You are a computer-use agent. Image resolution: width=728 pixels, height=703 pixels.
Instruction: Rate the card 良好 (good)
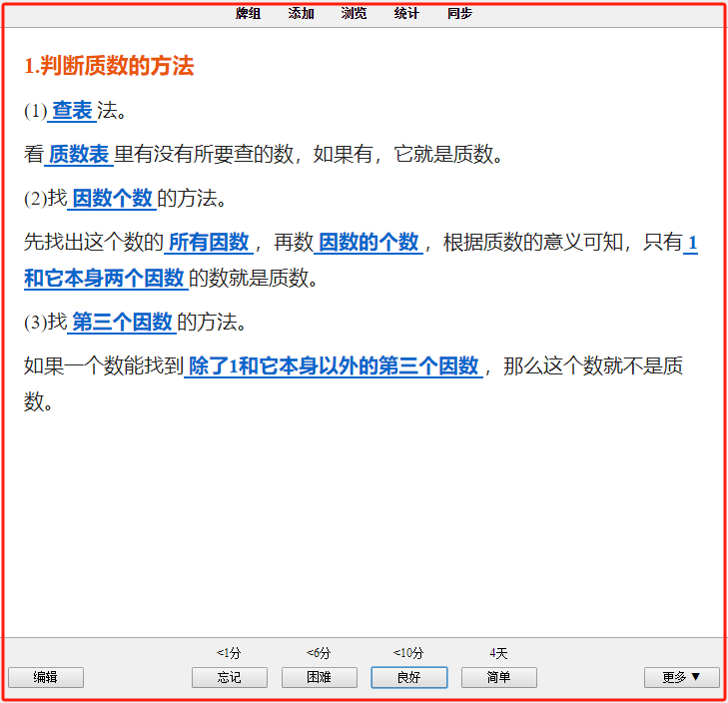pos(409,677)
